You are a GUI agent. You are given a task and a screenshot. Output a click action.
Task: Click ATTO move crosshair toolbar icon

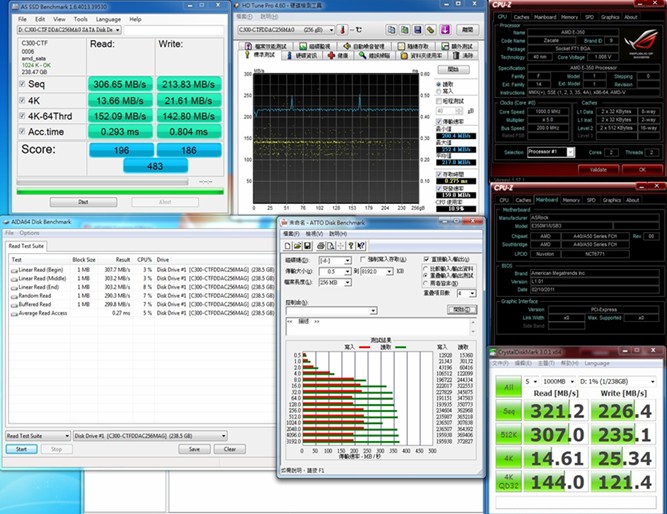tap(340, 246)
